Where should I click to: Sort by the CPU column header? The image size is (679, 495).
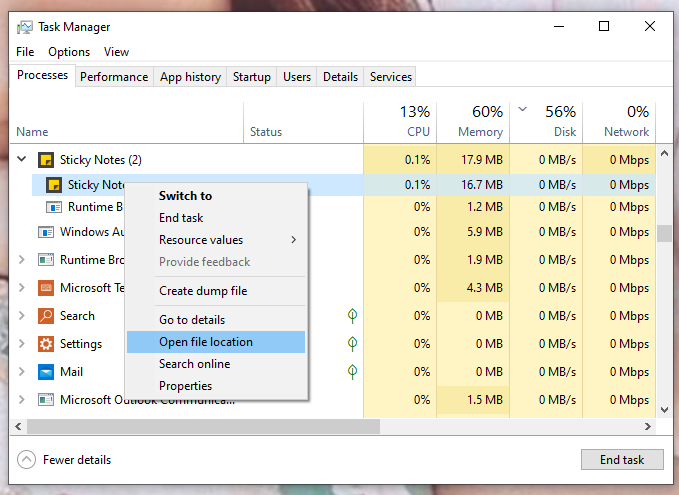pos(400,123)
